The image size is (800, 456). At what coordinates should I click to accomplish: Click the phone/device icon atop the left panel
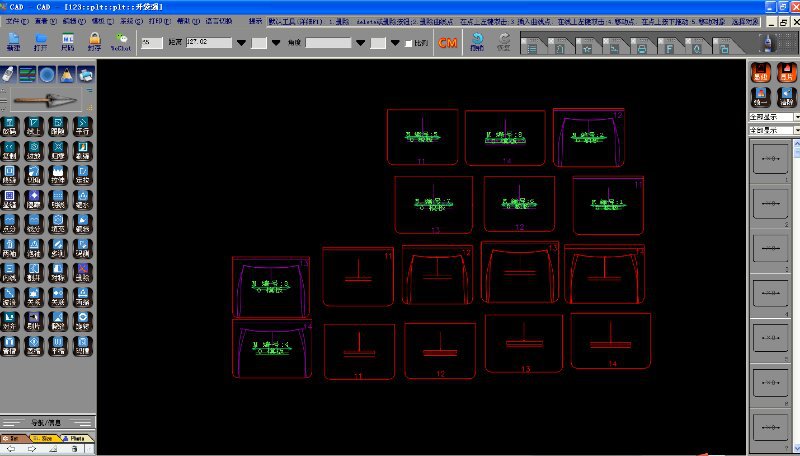click(x=8, y=75)
